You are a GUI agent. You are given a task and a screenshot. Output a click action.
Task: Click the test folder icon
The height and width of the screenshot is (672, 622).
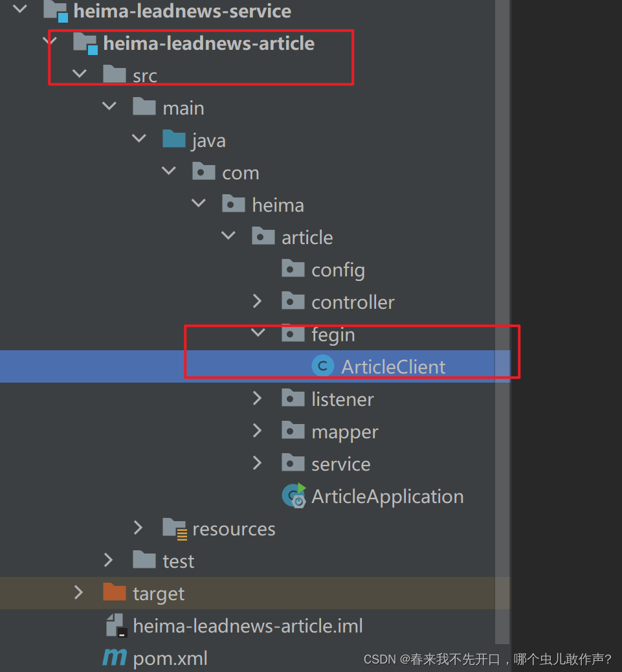tap(144, 560)
